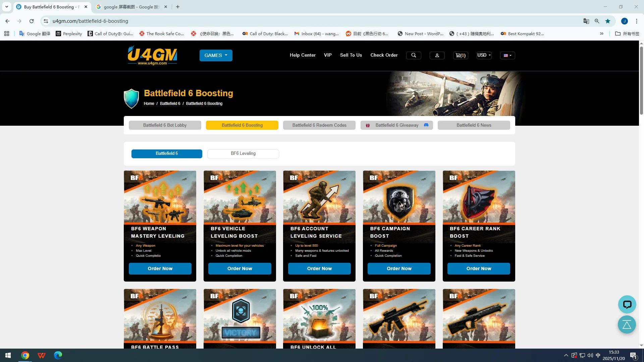Screen dimensions: 644x362
Task: Open the user account icon
Action: (437, 55)
